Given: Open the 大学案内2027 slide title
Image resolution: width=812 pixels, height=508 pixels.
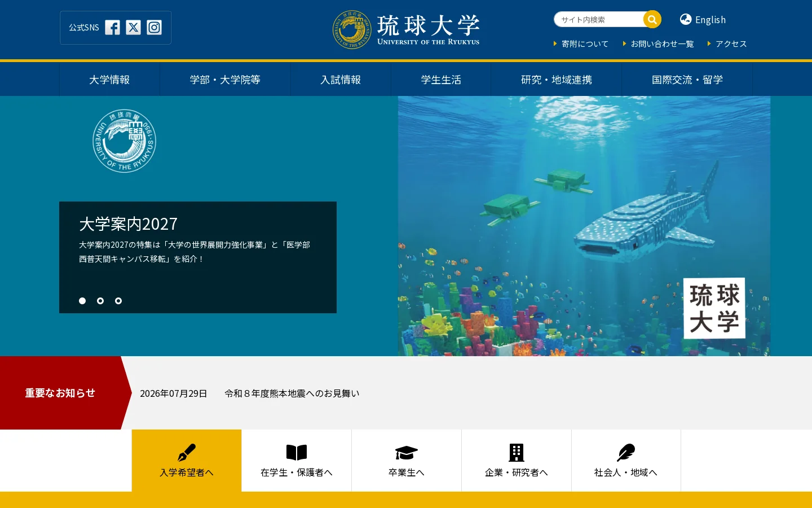Looking at the screenshot, I should click(128, 224).
